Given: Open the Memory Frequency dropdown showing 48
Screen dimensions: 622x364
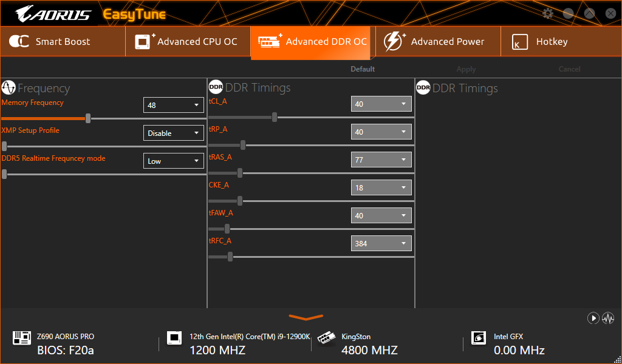Looking at the screenshot, I should [x=173, y=105].
